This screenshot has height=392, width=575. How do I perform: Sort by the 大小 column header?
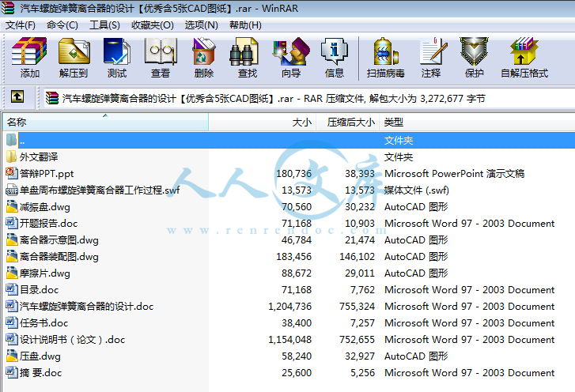263,122
